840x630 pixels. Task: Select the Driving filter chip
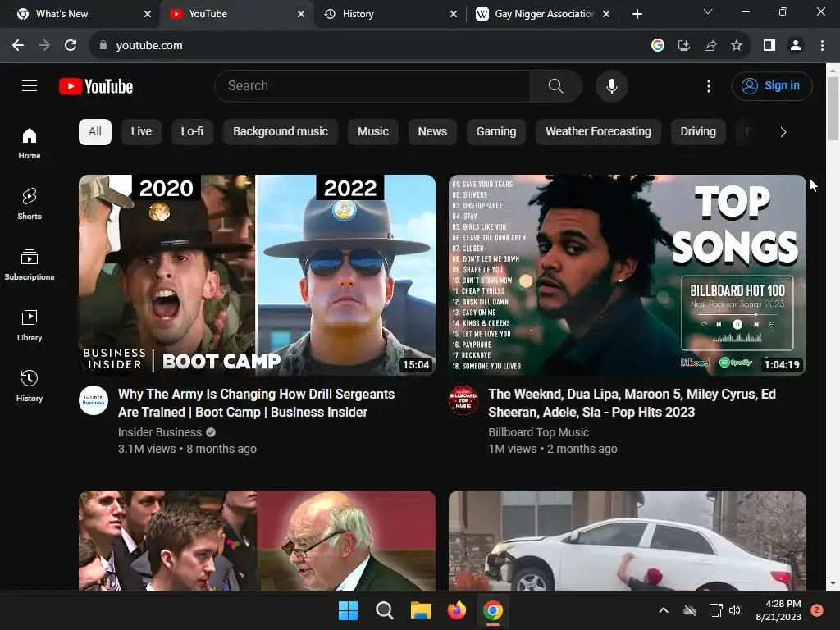[x=698, y=132]
